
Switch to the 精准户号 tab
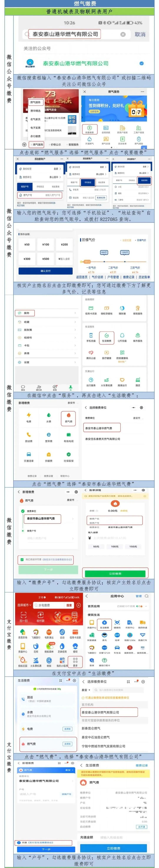click(25, 186)
